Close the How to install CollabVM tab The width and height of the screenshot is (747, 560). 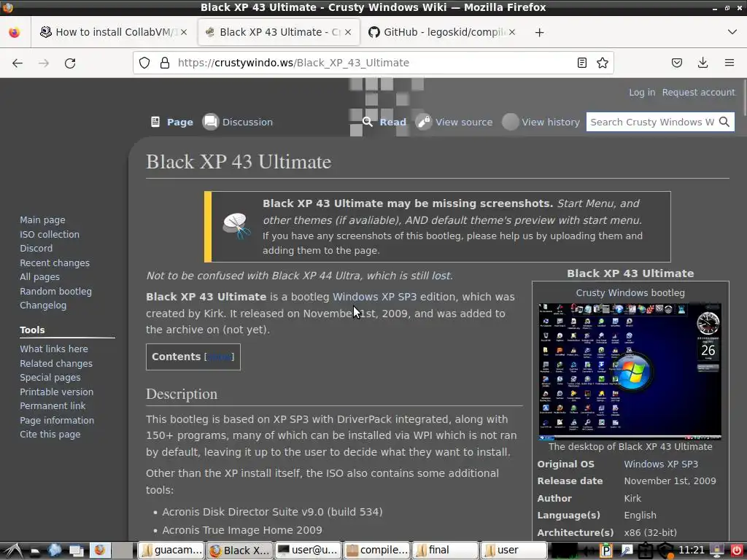pyautogui.click(x=184, y=32)
